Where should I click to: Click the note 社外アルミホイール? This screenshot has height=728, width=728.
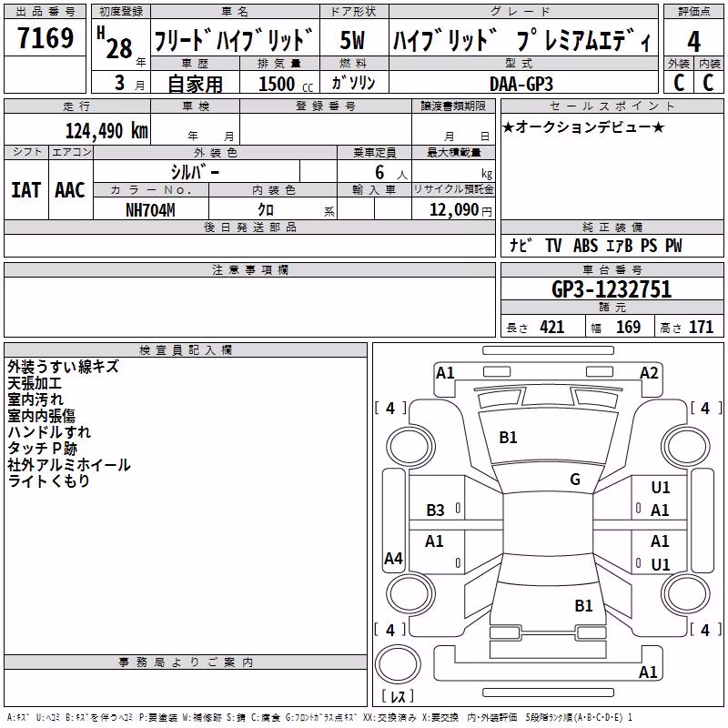[x=69, y=465]
